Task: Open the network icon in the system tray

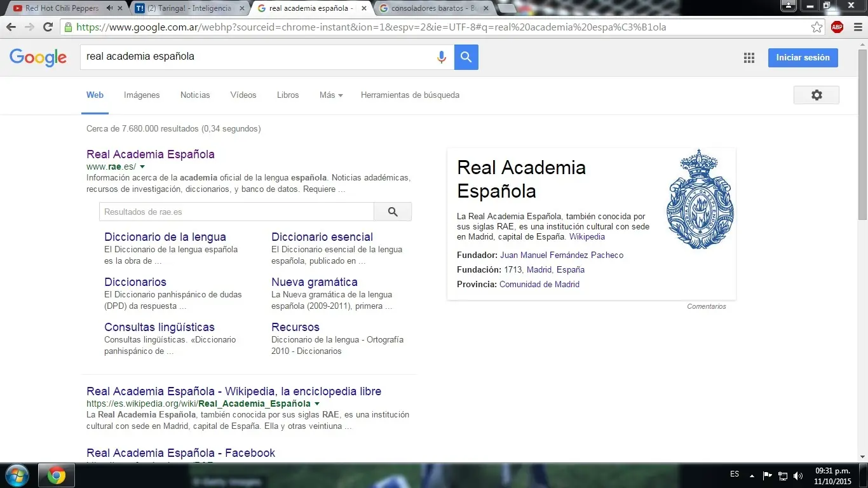Action: 783,476
